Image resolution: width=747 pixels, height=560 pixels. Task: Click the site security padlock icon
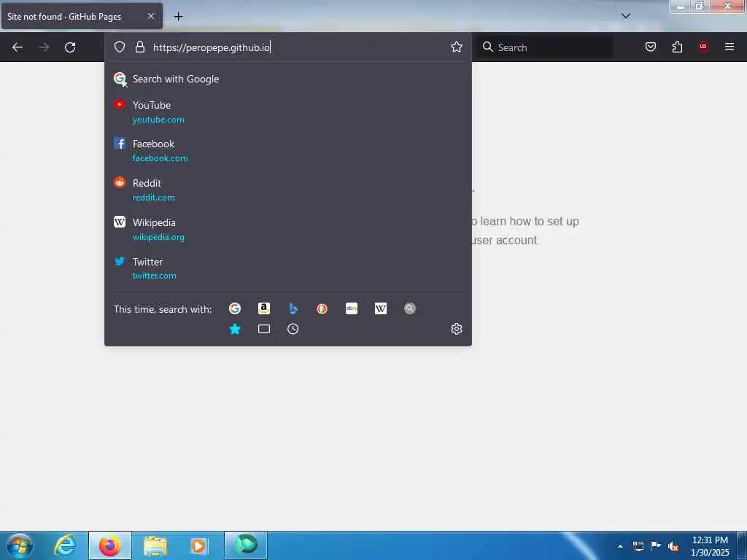[x=139, y=47]
